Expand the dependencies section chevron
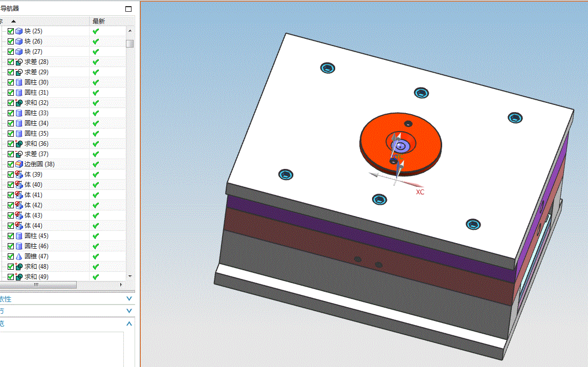The image size is (588, 367). click(129, 299)
